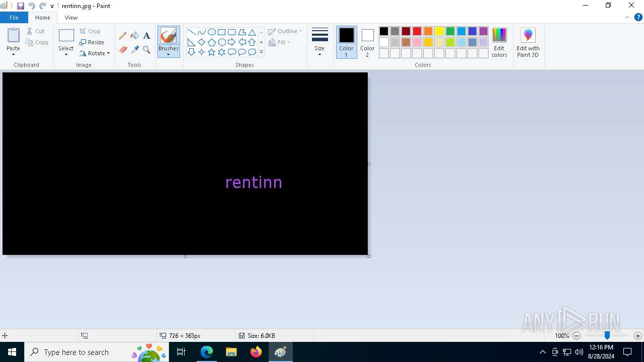The width and height of the screenshot is (644, 362).
Task: Click the Undo arrow in title bar
Action: pos(32,6)
